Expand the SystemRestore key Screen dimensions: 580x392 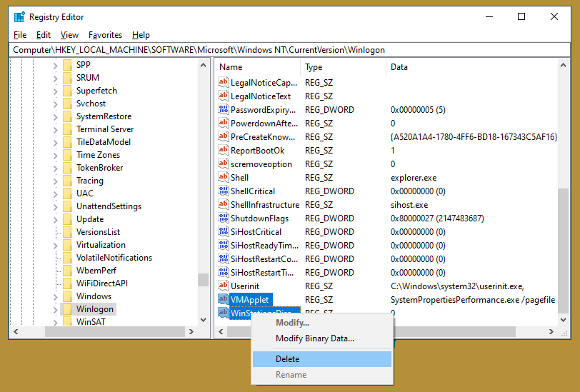coord(55,117)
